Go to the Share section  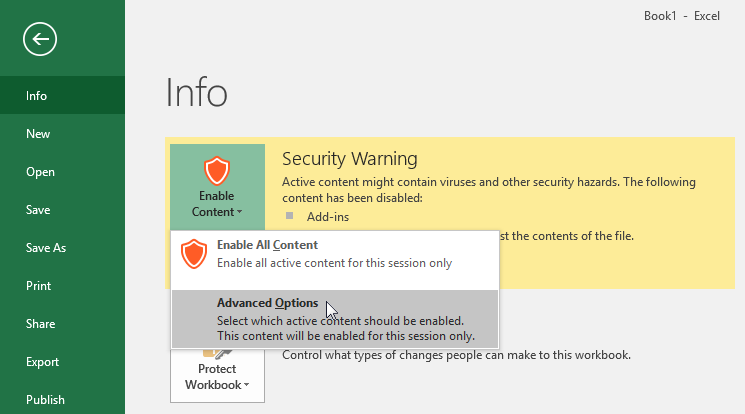pos(40,324)
